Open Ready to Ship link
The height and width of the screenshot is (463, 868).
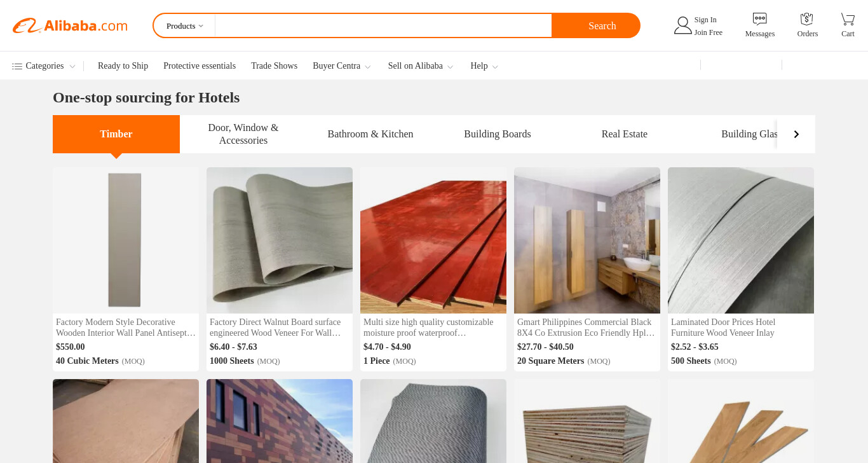click(x=123, y=66)
